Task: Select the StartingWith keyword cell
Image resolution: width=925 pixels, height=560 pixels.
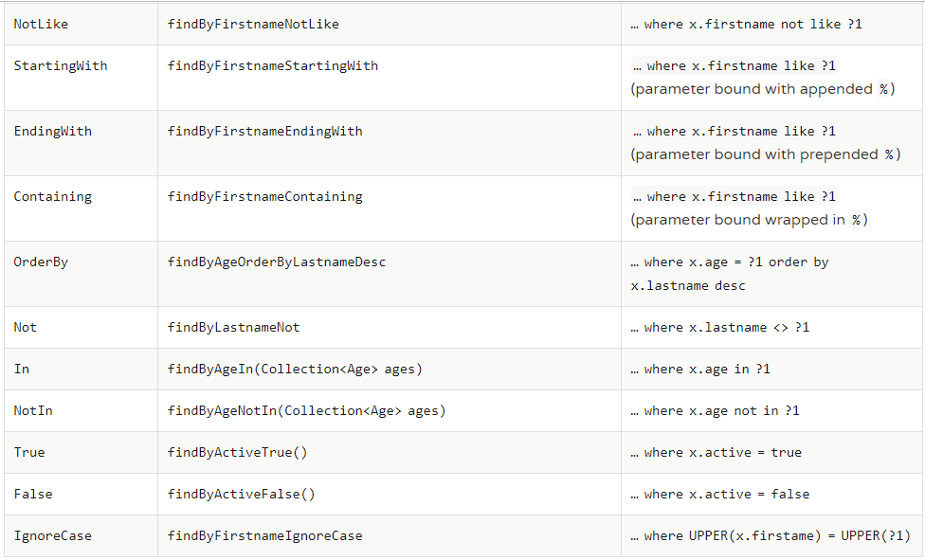Action: (x=81, y=78)
